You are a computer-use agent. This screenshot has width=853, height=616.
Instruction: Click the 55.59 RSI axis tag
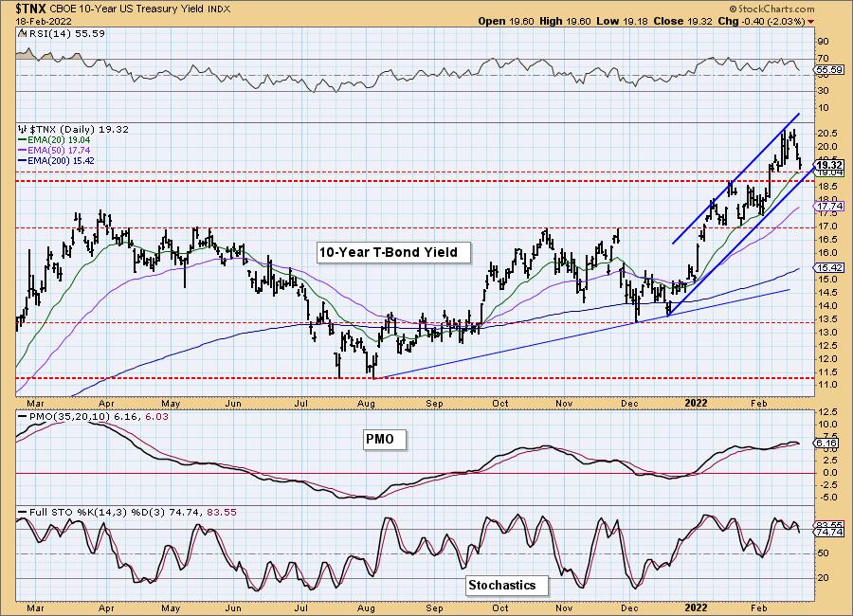click(829, 69)
